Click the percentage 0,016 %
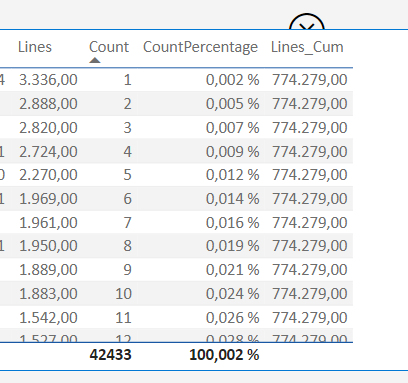Image resolution: width=408 pixels, height=383 pixels. pyautogui.click(x=232, y=223)
